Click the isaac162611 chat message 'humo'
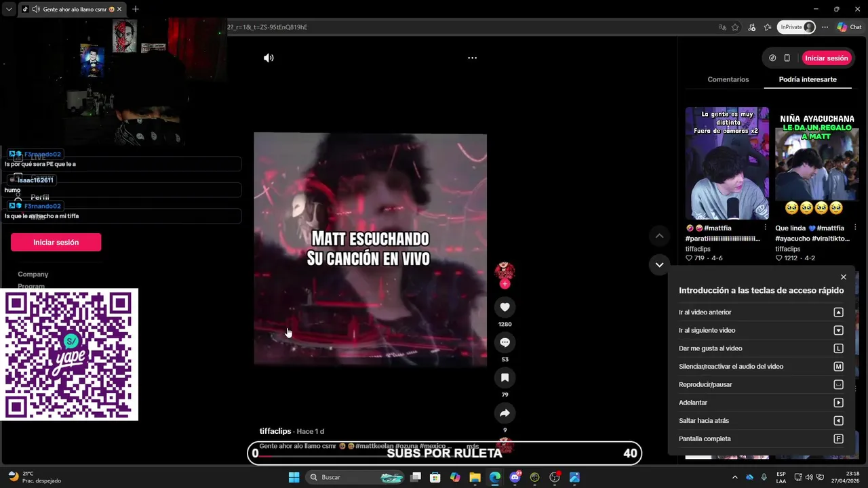 [x=12, y=190]
